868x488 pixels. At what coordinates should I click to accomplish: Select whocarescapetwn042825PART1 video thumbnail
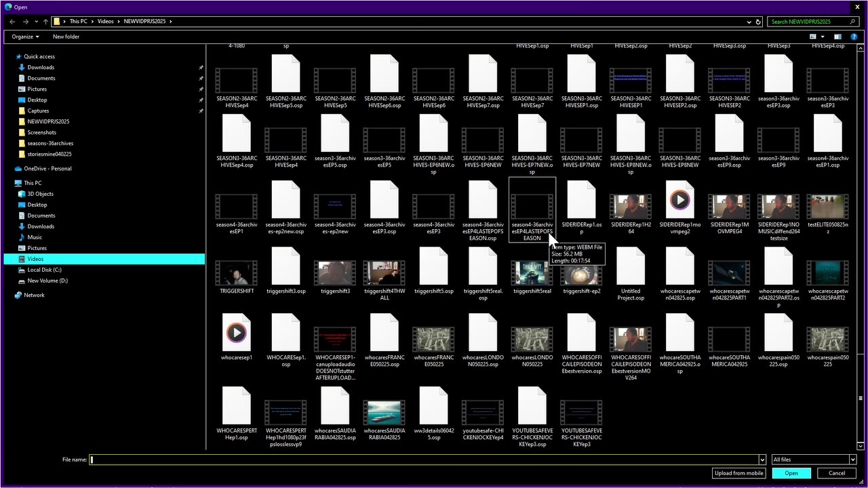(729, 273)
